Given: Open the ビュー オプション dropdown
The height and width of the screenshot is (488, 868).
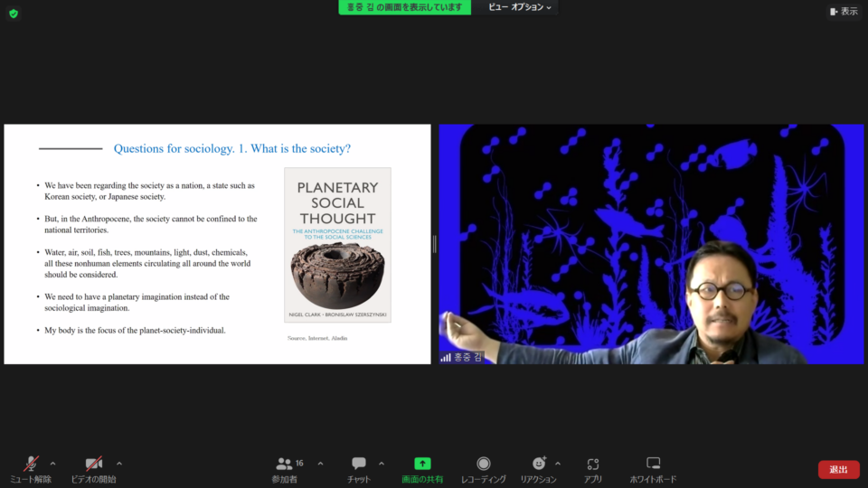Looking at the screenshot, I should click(519, 7).
